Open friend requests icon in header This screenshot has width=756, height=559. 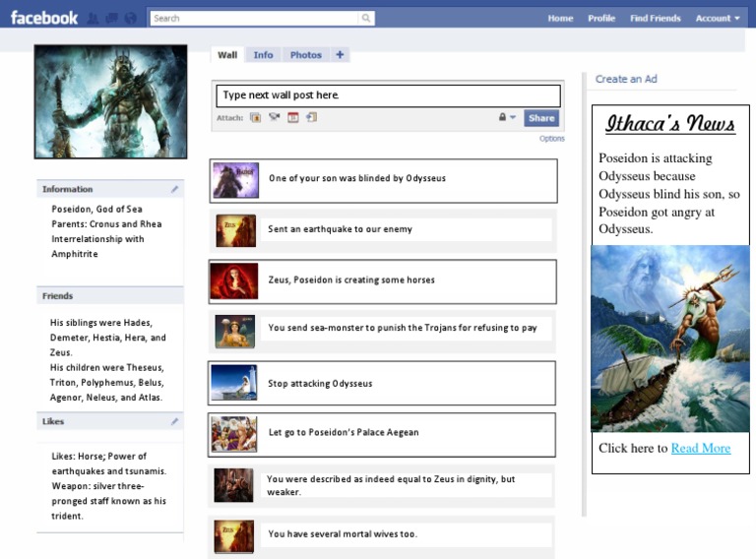[94, 19]
